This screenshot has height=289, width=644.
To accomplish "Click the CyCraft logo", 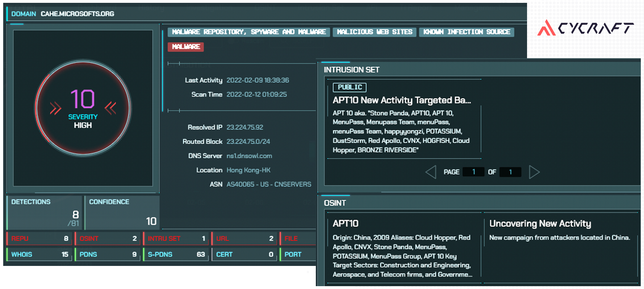I will (x=585, y=28).
